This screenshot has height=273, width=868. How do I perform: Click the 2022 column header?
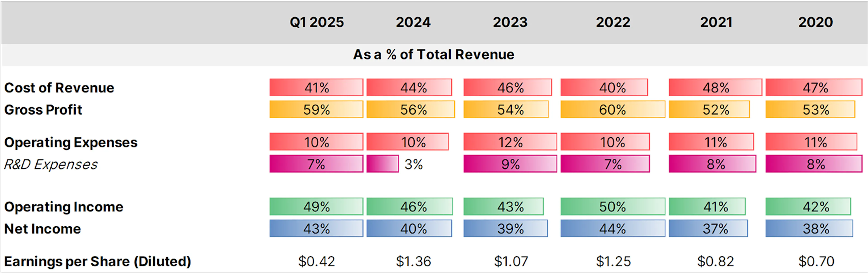tap(613, 22)
